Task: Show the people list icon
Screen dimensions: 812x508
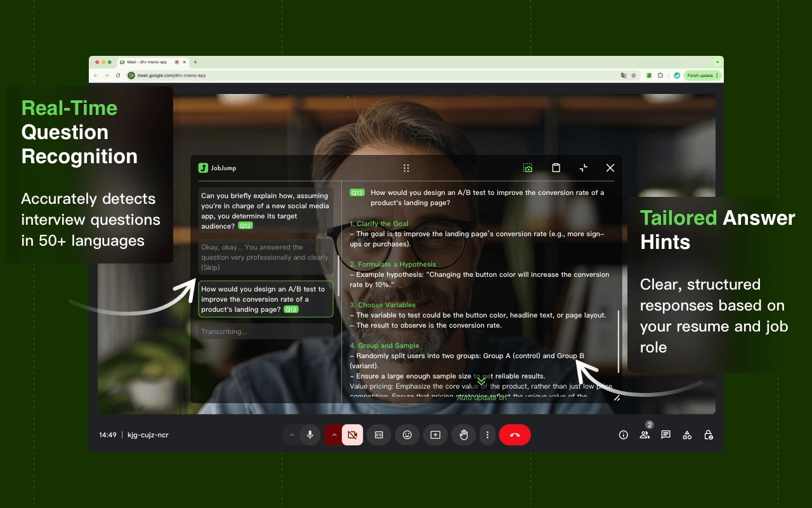Action: 645,435
